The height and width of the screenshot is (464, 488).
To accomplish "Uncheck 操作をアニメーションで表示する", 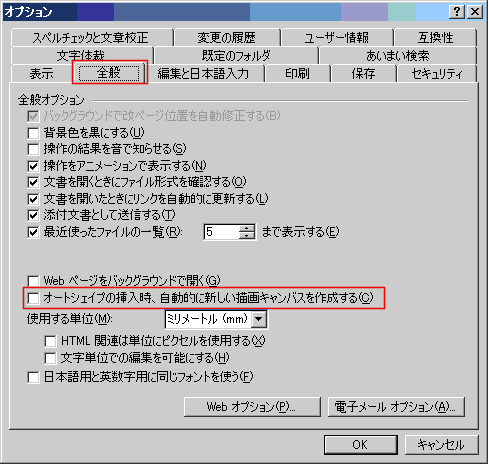I will coord(33,166).
